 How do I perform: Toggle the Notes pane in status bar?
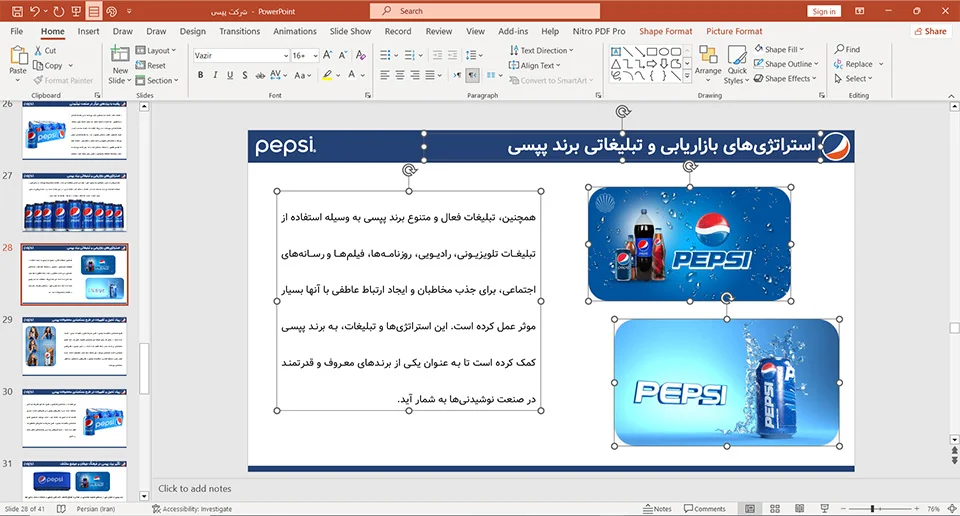point(658,509)
